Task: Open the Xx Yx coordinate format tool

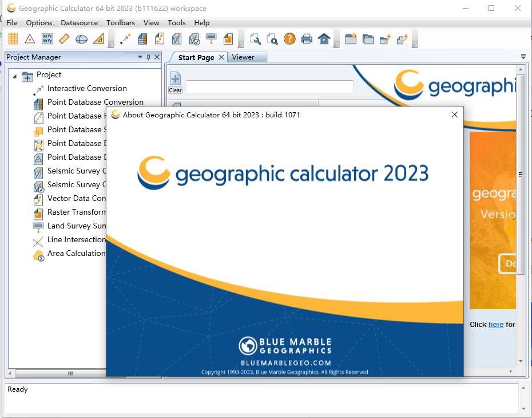Action: pyautogui.click(x=47, y=39)
